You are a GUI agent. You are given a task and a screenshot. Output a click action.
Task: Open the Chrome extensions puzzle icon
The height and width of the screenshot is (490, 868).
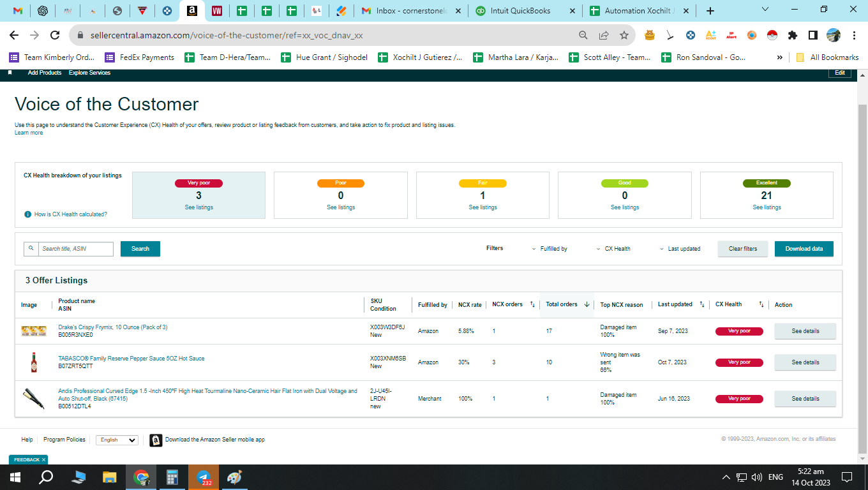pyautogui.click(x=793, y=35)
